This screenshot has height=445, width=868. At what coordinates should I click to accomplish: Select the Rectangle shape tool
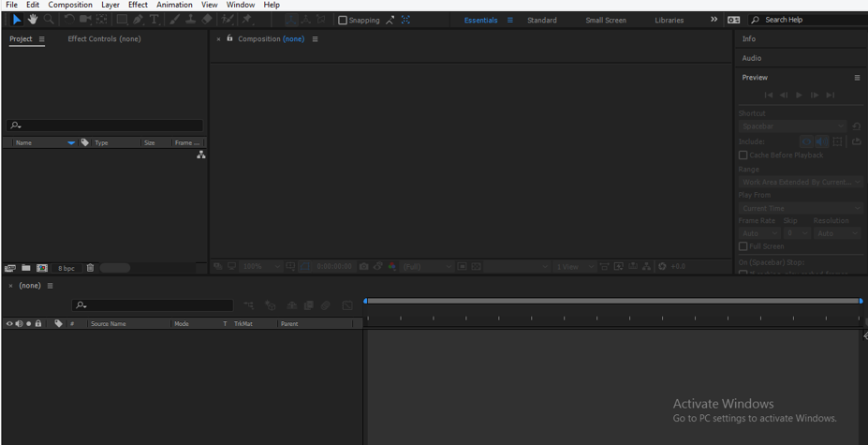coord(121,20)
